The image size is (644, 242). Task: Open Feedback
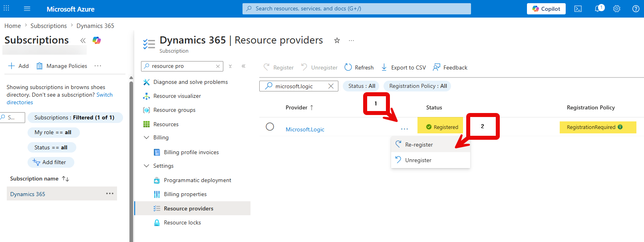(450, 67)
